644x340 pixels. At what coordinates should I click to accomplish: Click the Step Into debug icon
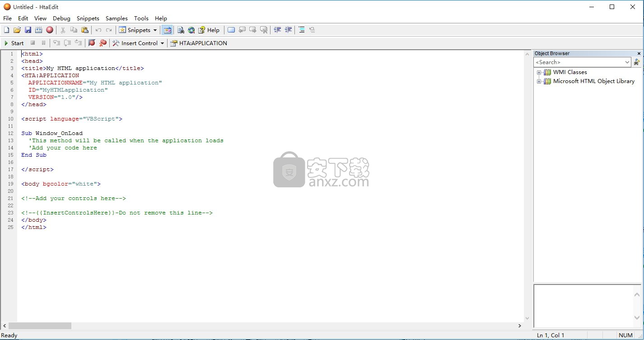click(56, 43)
